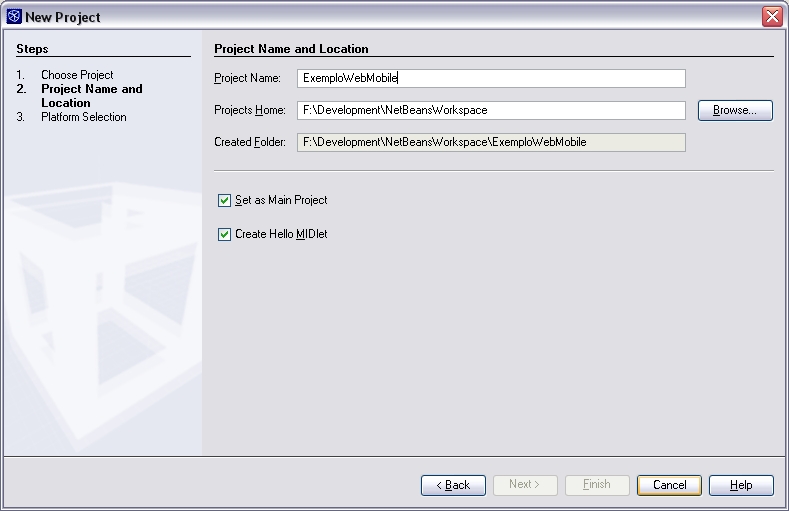Click the Project Name label
789x511 pixels.
click(248, 78)
